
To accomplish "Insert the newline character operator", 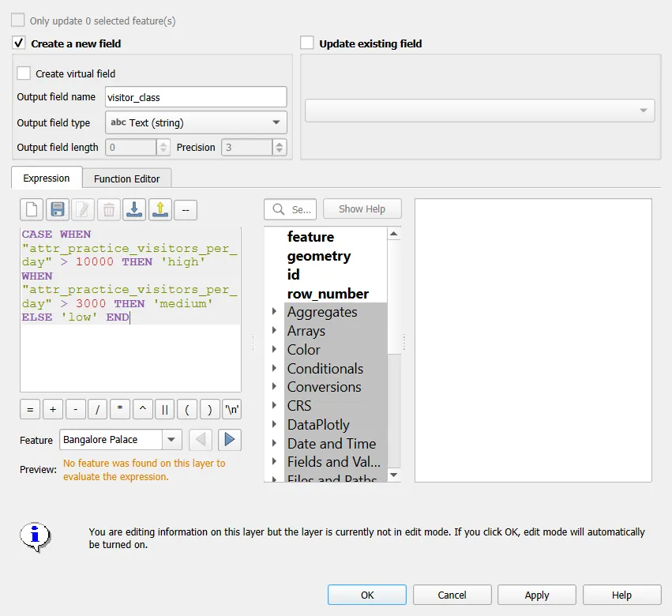I will (x=232, y=410).
